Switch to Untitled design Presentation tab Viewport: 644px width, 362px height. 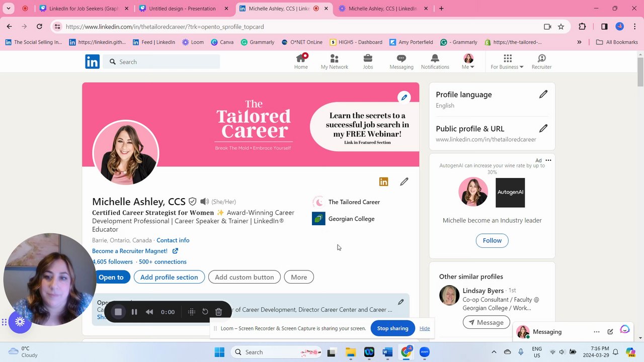coord(184,9)
